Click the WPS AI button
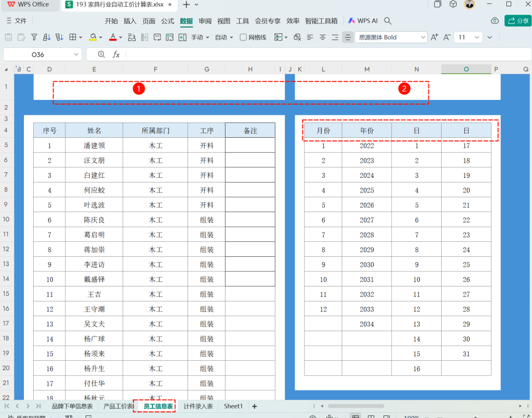532x418 pixels. [363, 21]
